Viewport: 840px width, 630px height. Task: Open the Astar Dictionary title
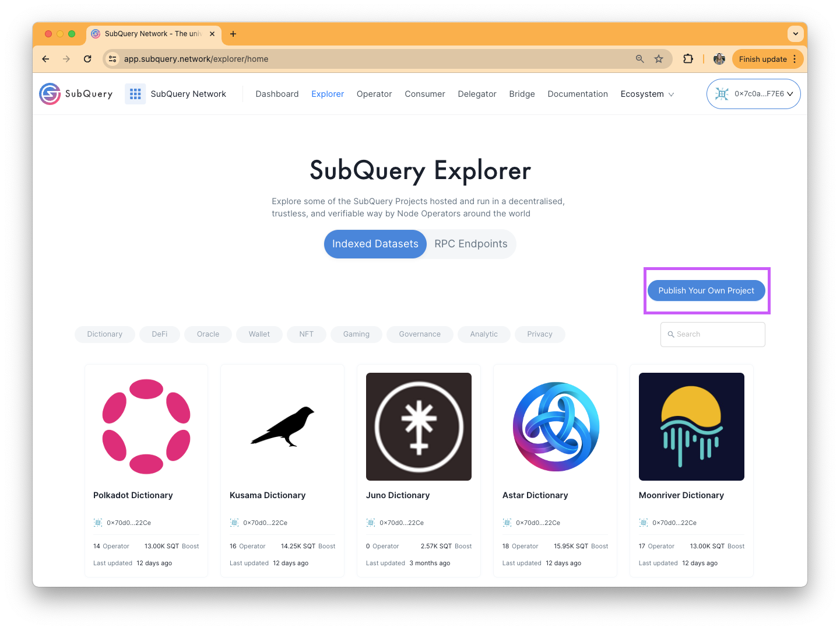click(x=535, y=495)
